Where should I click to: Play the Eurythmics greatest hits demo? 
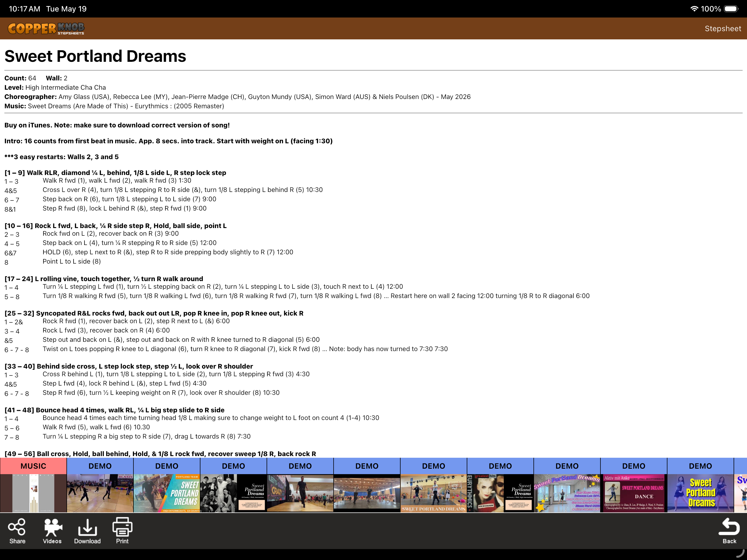[500, 494]
